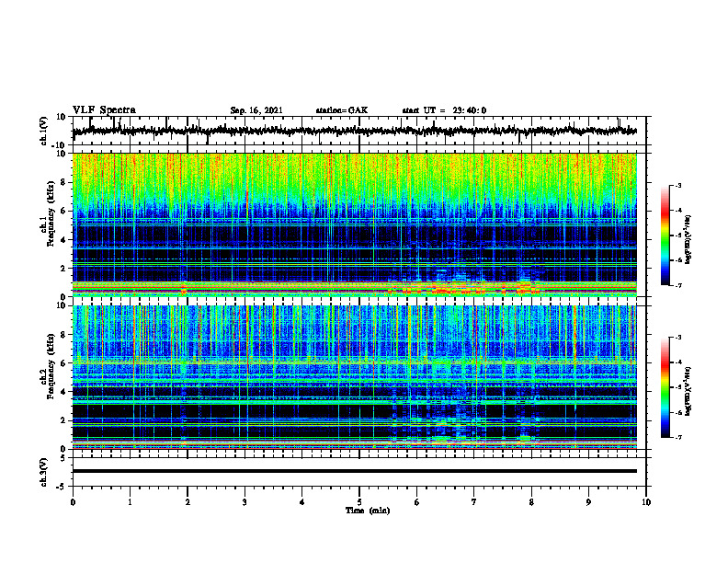The image size is (728, 563).
Task: Click inside the ch.2 spectrogram panel
Action: pyautogui.click(x=354, y=377)
